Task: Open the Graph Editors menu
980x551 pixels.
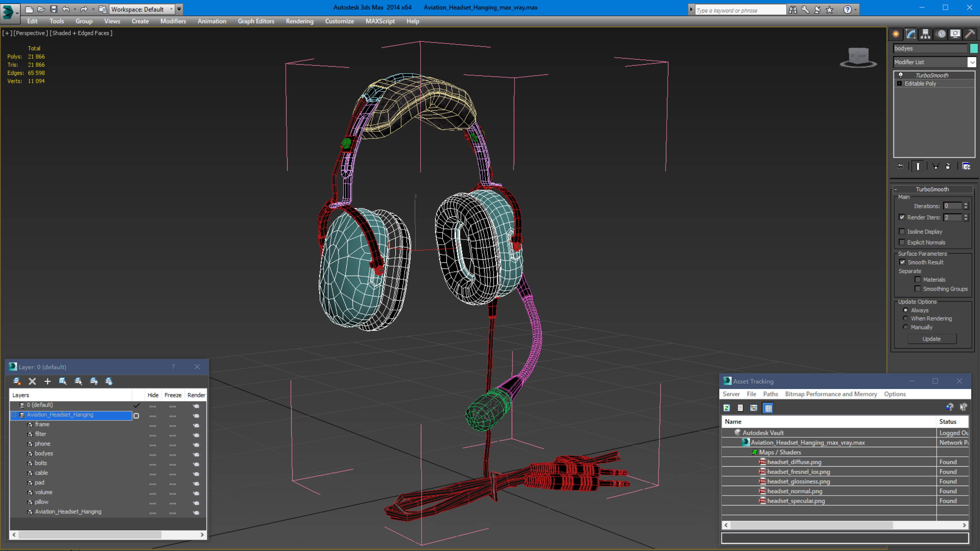Action: tap(256, 21)
